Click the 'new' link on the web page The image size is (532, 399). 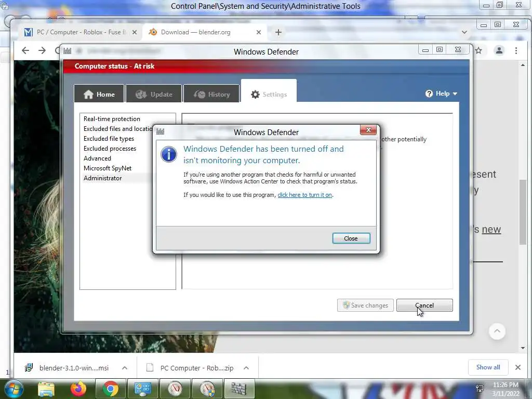491,229
